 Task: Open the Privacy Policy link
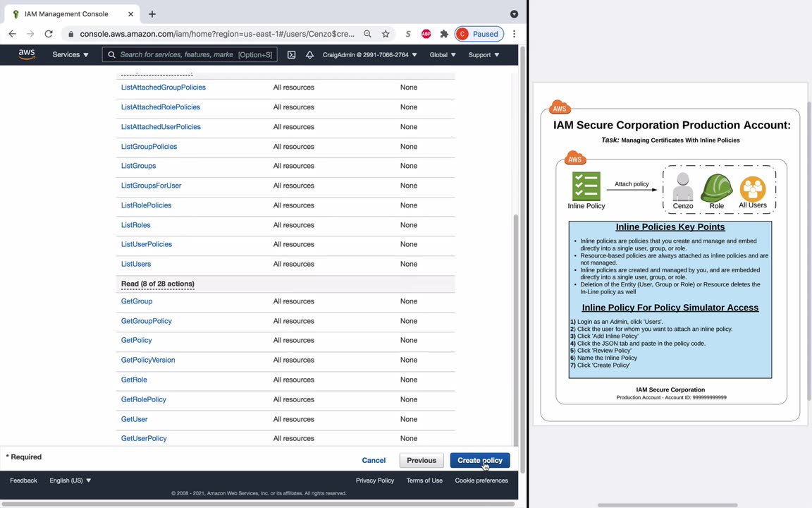click(x=375, y=480)
